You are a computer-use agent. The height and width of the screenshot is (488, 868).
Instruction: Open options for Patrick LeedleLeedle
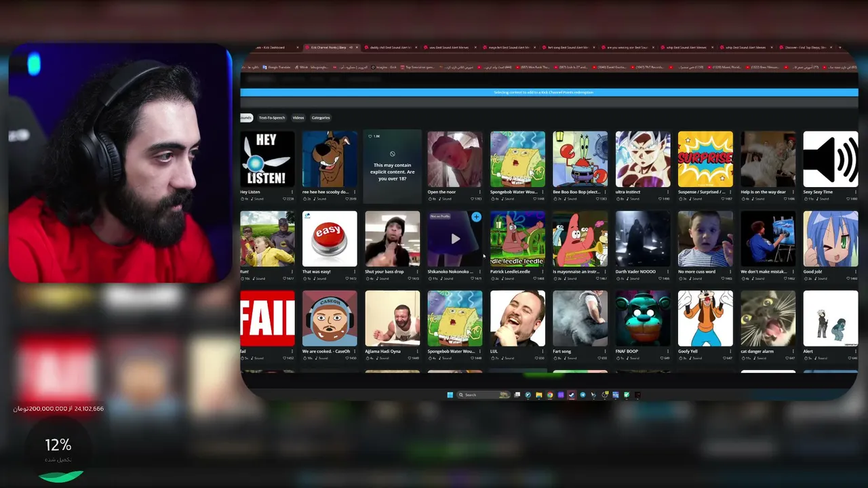542,272
